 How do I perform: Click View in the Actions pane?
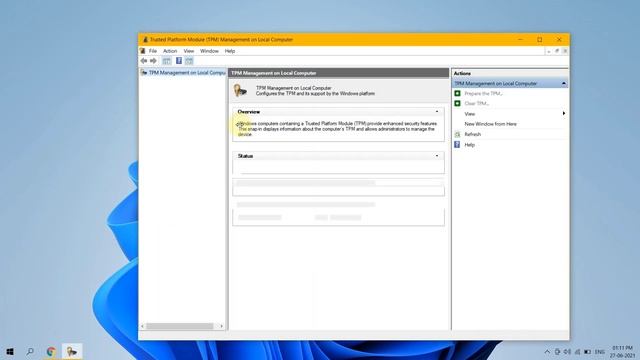click(469, 114)
